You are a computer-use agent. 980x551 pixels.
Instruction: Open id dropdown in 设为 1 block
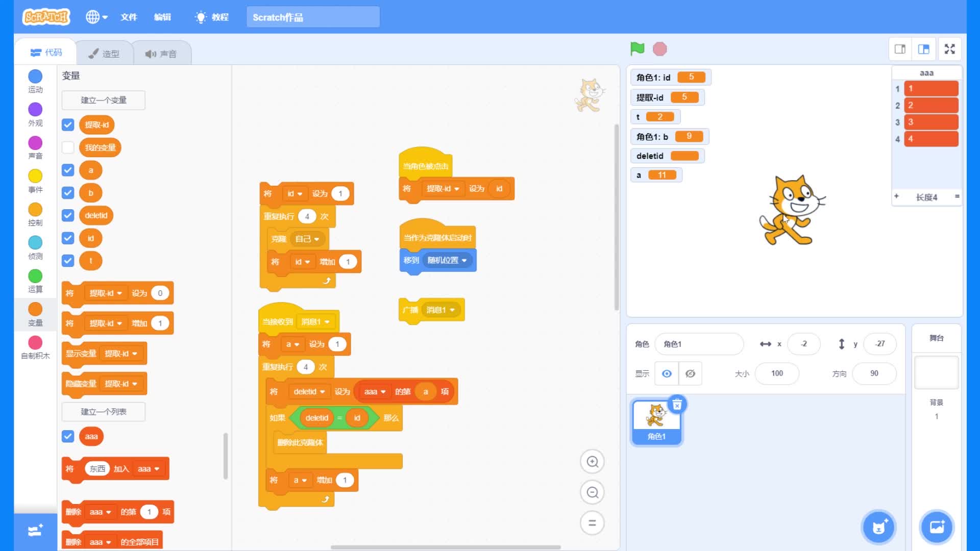[x=295, y=193]
